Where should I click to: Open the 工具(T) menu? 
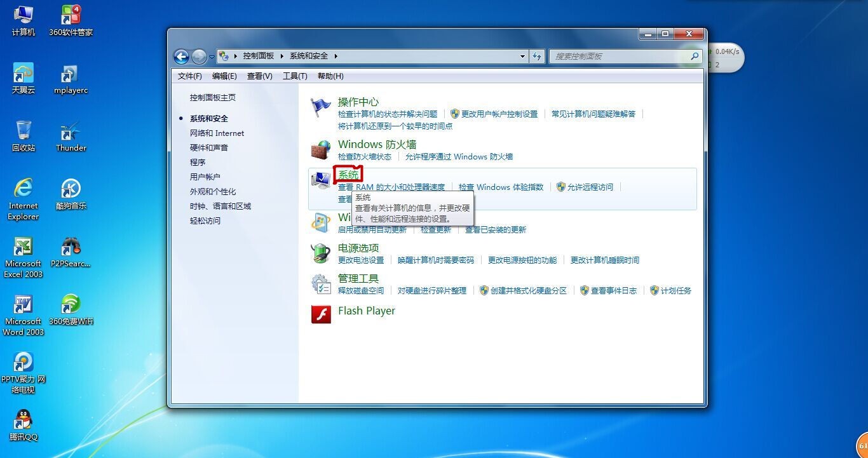pos(295,76)
